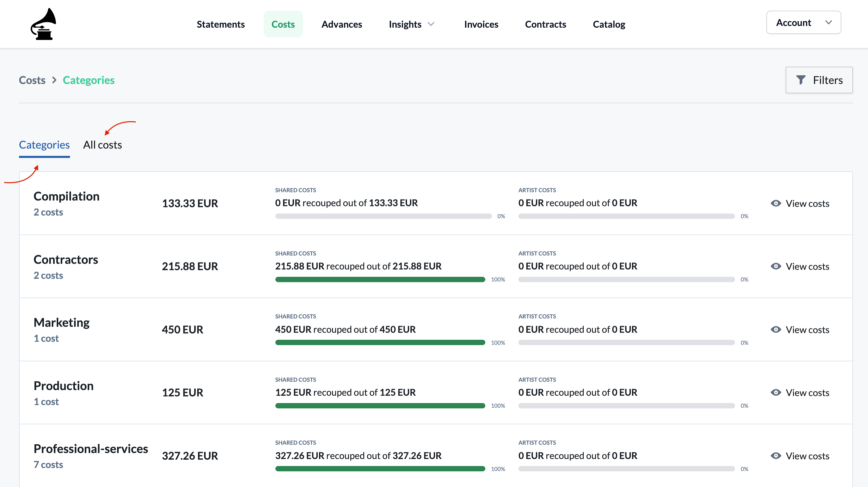Click the Marketing category name
Image resolution: width=868 pixels, height=487 pixels.
click(62, 323)
